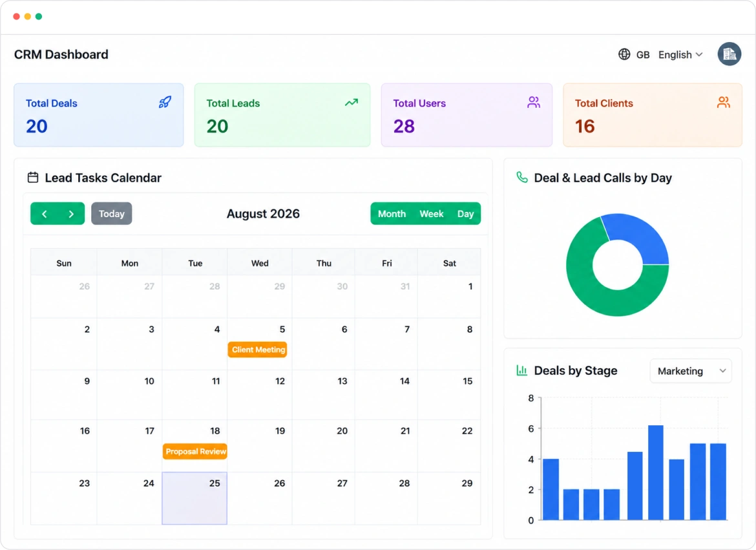
Task: Click the Wed column header
Action: [x=259, y=263]
